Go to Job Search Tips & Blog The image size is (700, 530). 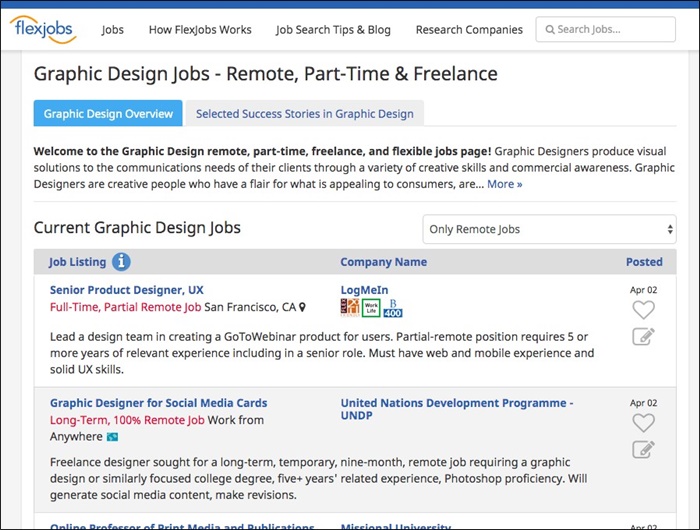pyautogui.click(x=333, y=29)
